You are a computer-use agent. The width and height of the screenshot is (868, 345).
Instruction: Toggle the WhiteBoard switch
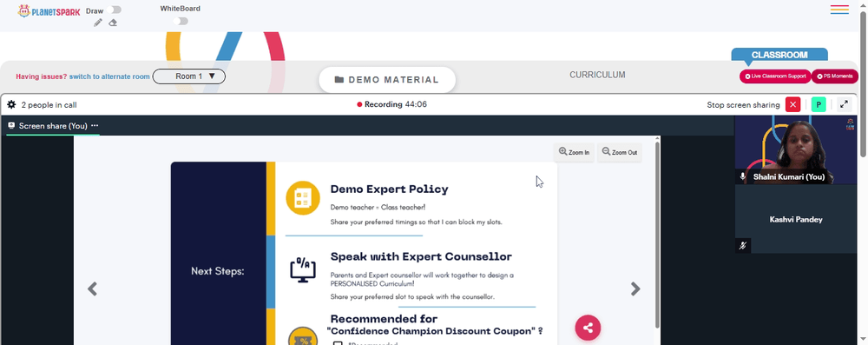pos(181,21)
